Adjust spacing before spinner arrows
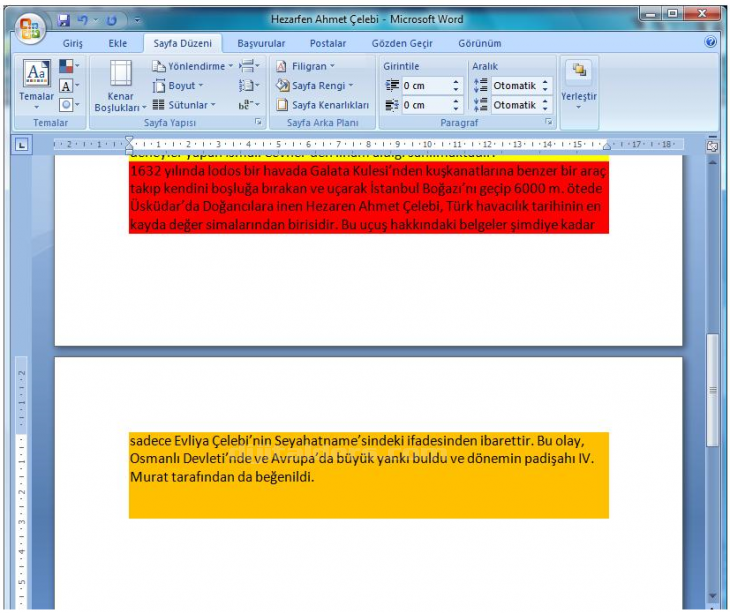 pos(546,86)
